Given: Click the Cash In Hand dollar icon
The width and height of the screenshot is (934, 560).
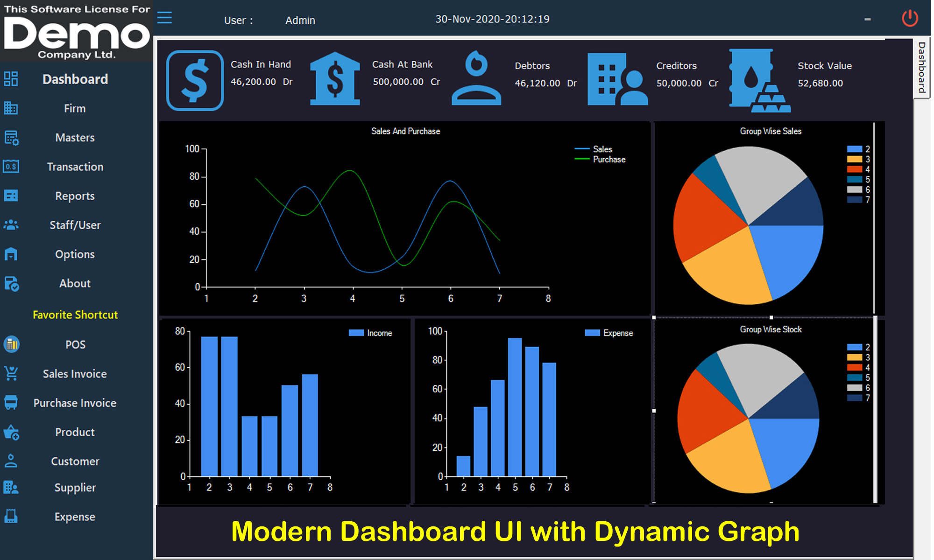Looking at the screenshot, I should coord(195,79).
